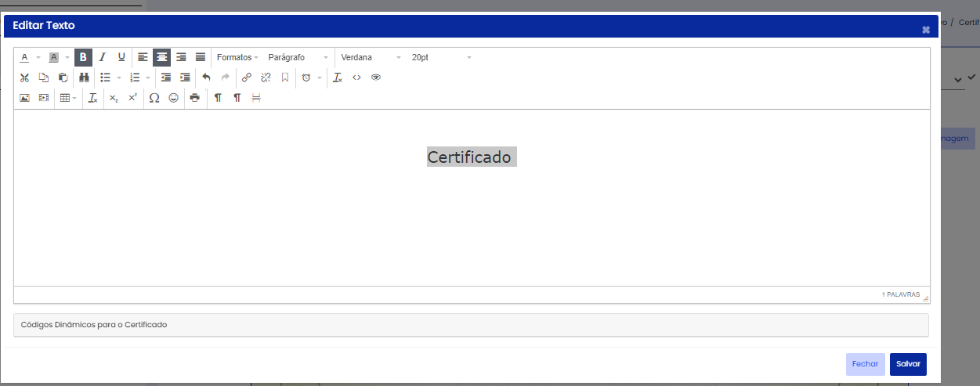Screen dimensions: 980x386
Task: Insert a bullet list
Action: coord(106,78)
